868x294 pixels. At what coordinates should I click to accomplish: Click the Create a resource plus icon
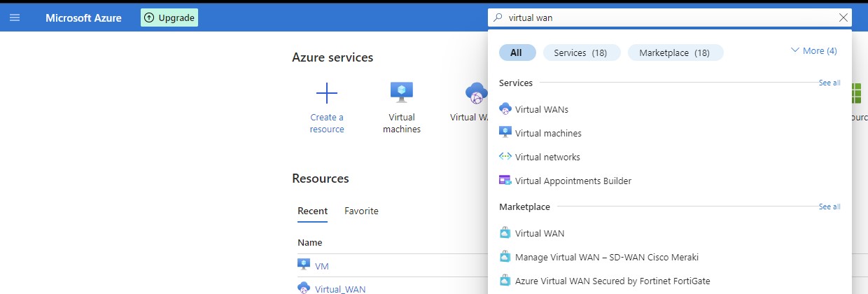click(x=327, y=93)
